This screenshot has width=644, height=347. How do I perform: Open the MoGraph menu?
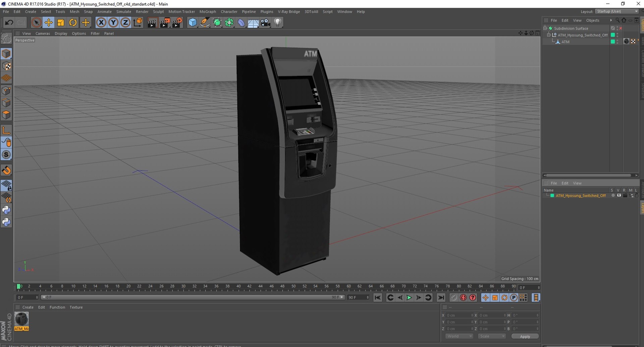click(208, 11)
